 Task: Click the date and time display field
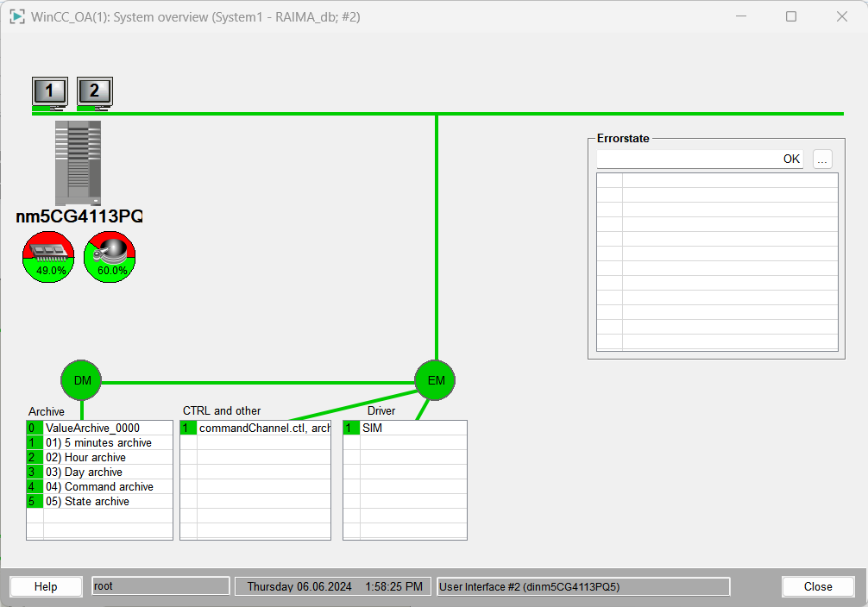335,586
